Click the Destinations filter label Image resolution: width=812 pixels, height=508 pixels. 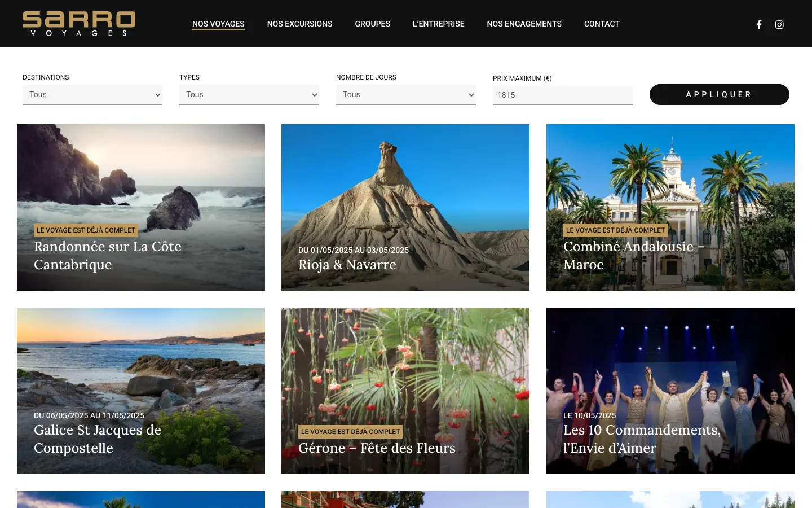coord(46,77)
